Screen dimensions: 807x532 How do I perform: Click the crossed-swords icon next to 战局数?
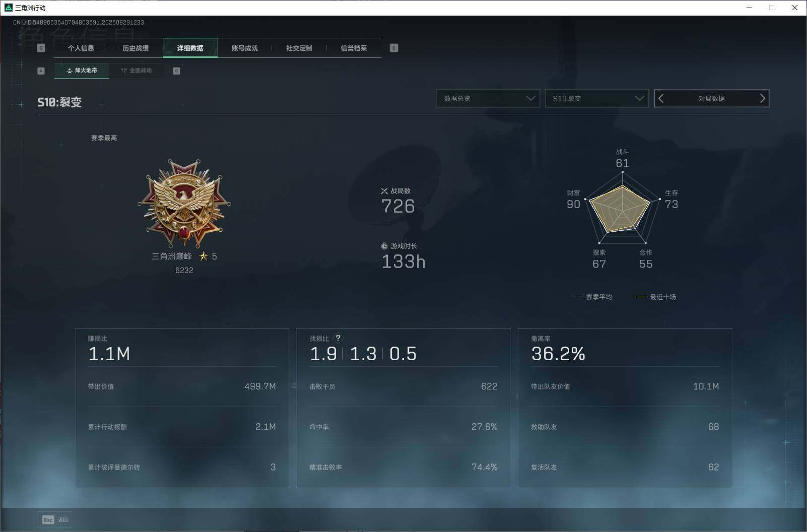coord(384,191)
